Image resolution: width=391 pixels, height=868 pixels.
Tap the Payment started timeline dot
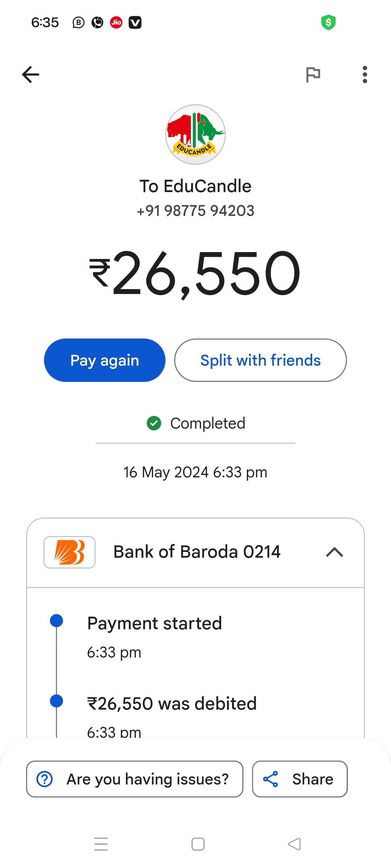coord(56,621)
